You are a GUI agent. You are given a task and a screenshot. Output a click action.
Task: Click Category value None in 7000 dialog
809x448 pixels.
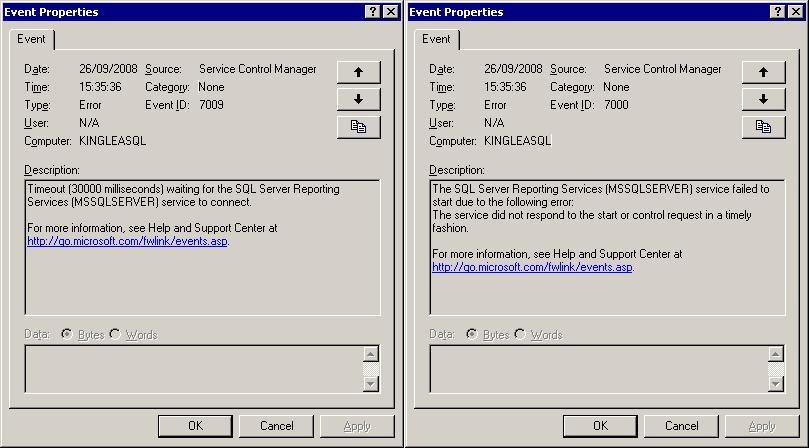coord(617,87)
